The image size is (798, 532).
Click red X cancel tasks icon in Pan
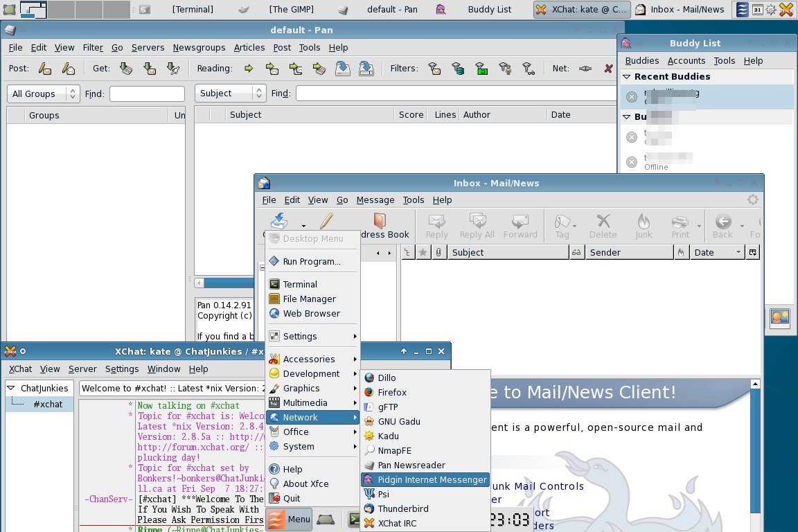coord(608,68)
